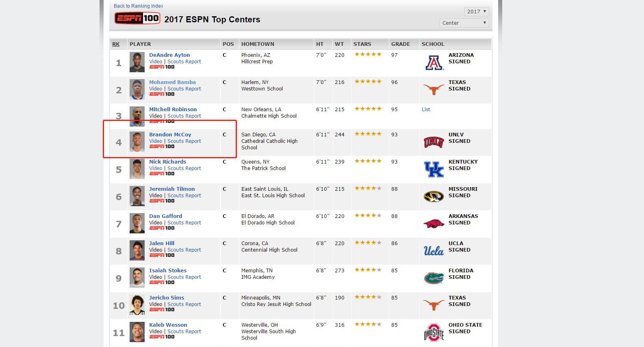Click Brandon McCoy's player photo

coord(137,142)
